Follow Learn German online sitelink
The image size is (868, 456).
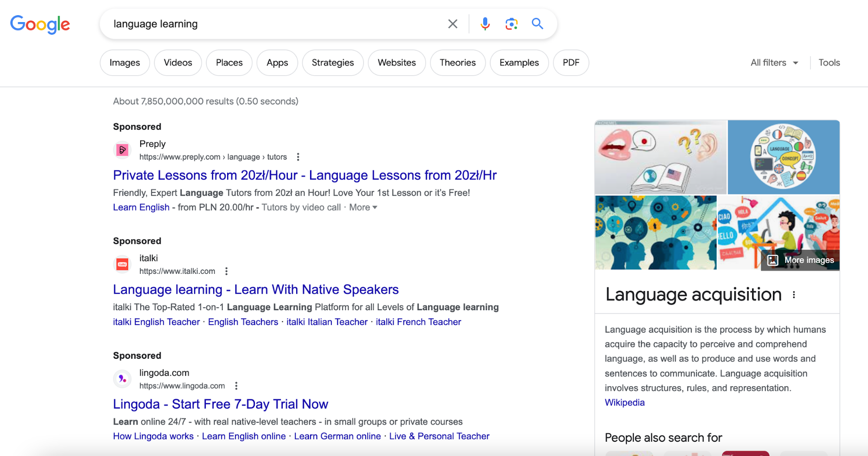[337, 436]
